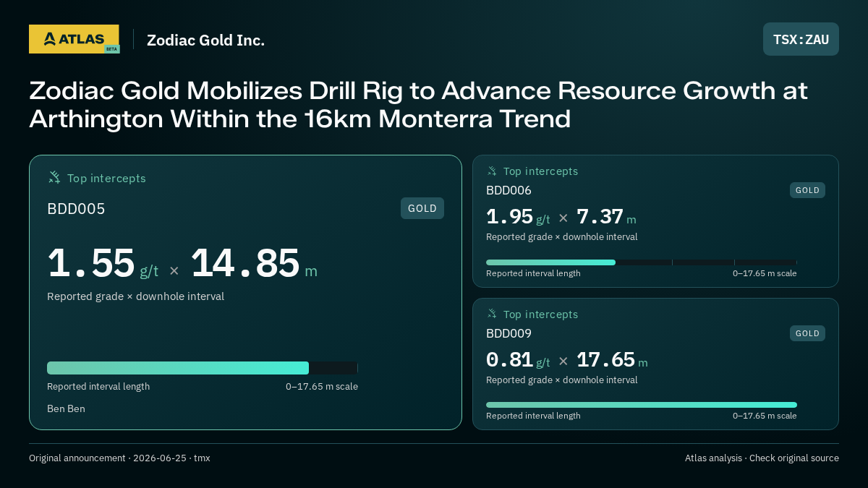868x488 pixels.
Task: Click Reported grade × downhole interval in BDD005
Action: [x=135, y=296]
